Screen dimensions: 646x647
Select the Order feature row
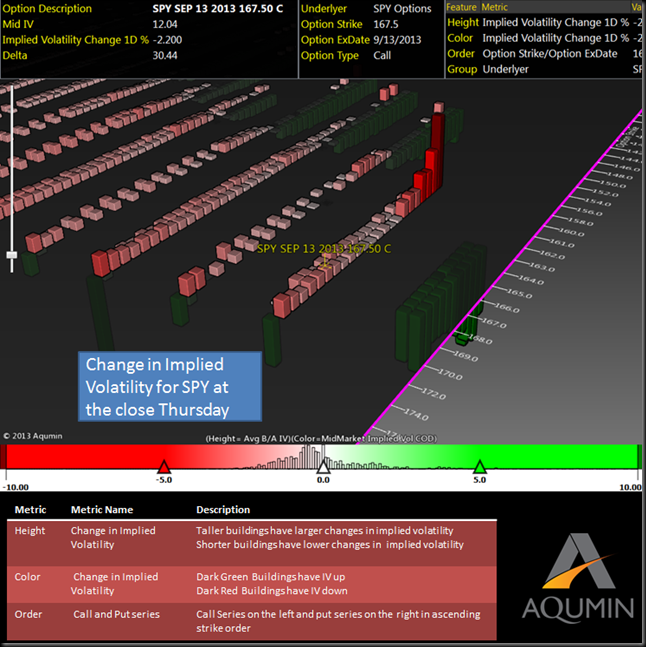(545, 54)
